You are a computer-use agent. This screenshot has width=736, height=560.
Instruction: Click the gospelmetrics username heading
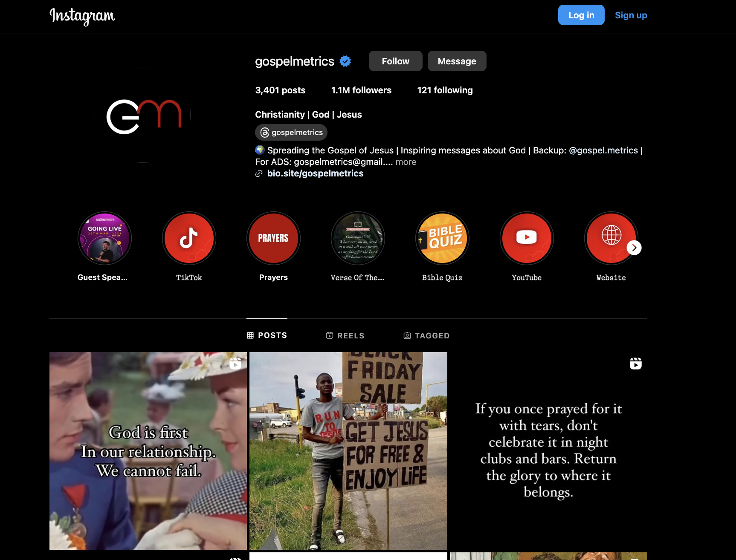(x=295, y=61)
